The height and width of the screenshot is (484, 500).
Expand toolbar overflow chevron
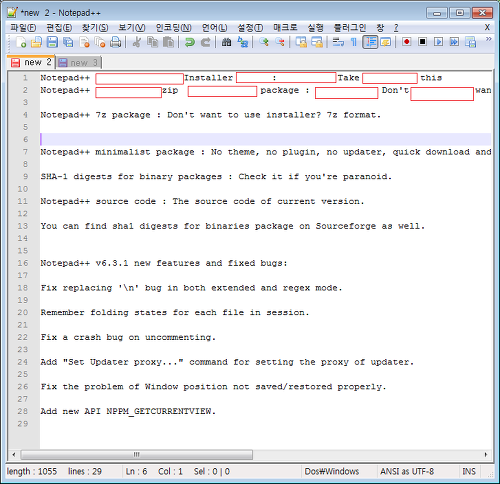488,39
